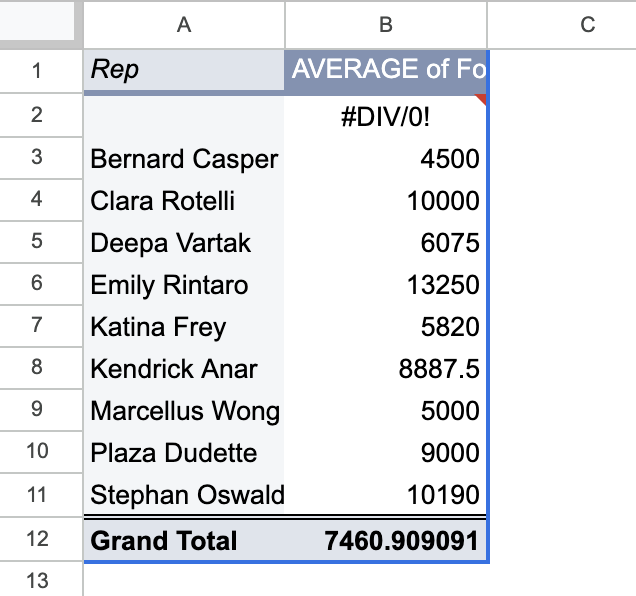This screenshot has height=596, width=636.
Task: Click the 4500 value cell
Action: (x=386, y=158)
